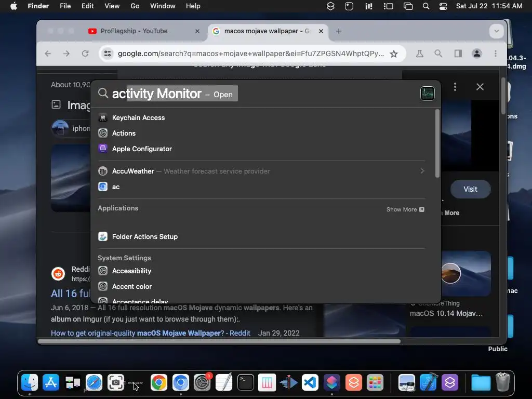
Task: Click Chrome Labs flask icon
Action: point(420,54)
